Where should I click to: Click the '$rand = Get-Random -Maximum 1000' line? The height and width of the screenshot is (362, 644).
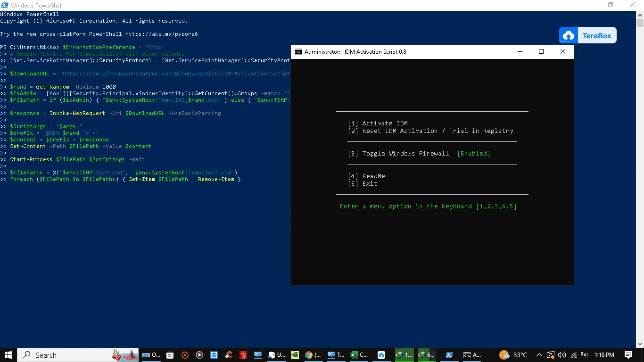point(63,87)
